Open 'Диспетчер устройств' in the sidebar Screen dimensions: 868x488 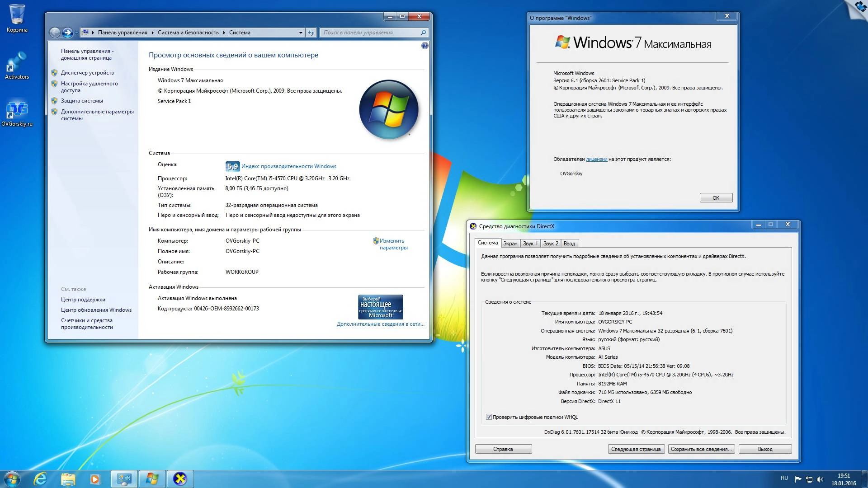coord(87,73)
